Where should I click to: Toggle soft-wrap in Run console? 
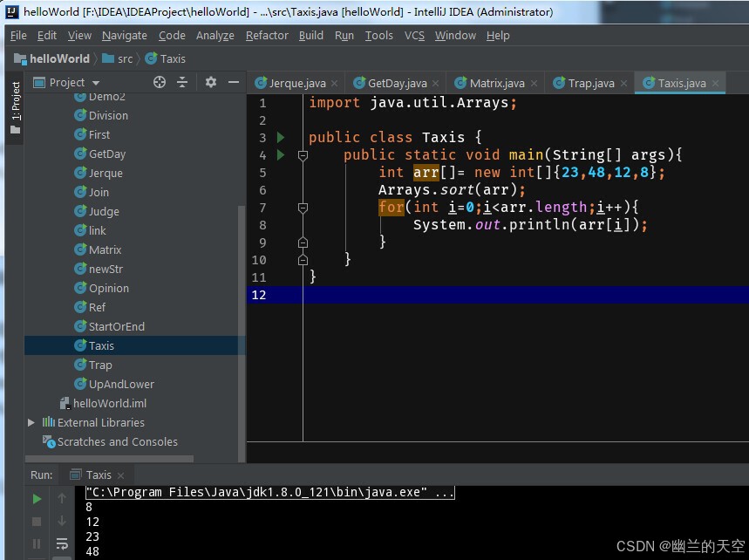pyautogui.click(x=62, y=543)
